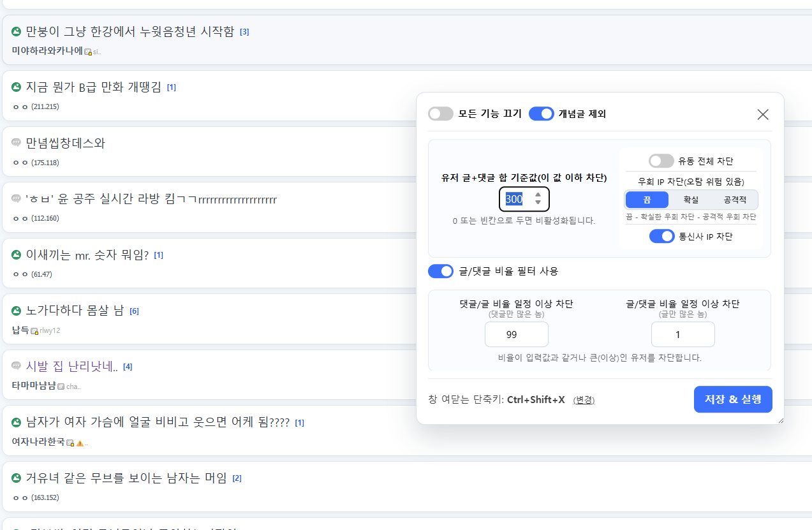The image size is (812, 530).
Task: Select the 확실 bypass block mode
Action: (691, 199)
